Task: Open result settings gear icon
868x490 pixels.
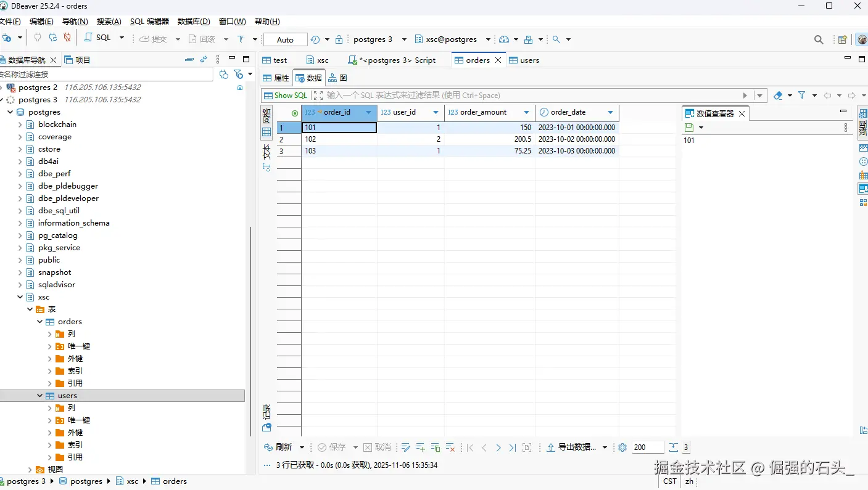Action: 622,447
